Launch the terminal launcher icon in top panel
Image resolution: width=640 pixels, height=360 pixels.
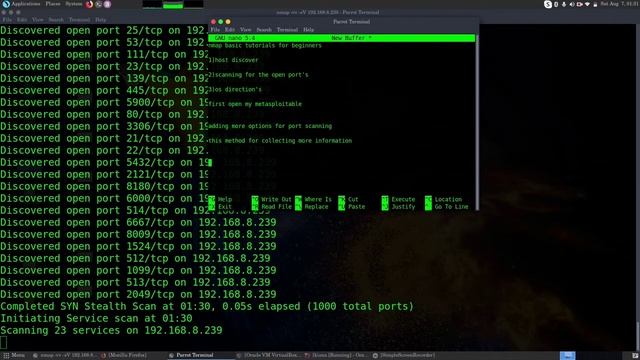99,4
